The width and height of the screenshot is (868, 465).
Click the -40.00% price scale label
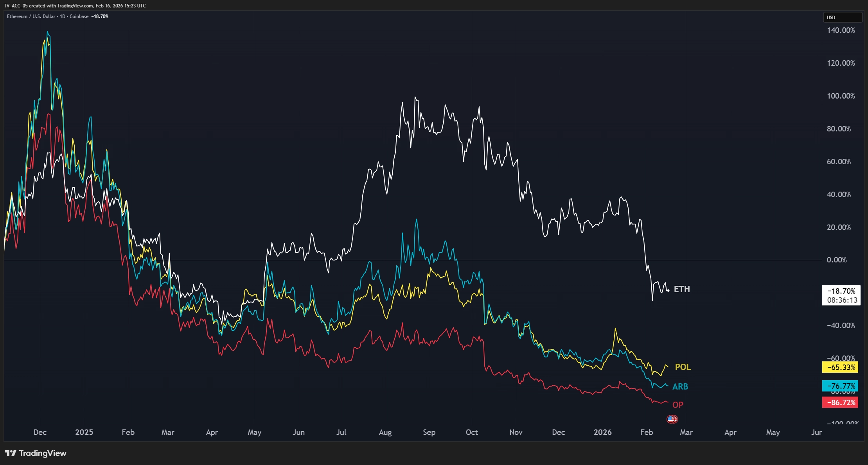[841, 325]
